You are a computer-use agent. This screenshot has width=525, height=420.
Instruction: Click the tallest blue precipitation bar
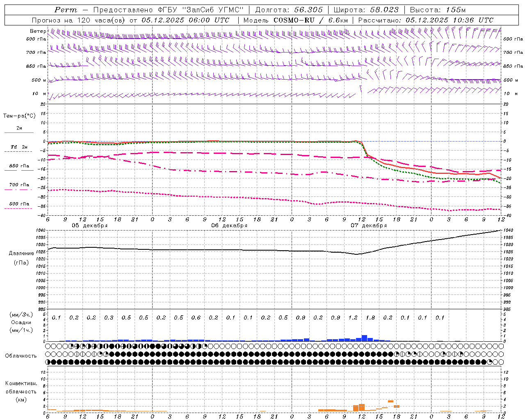[364, 338]
